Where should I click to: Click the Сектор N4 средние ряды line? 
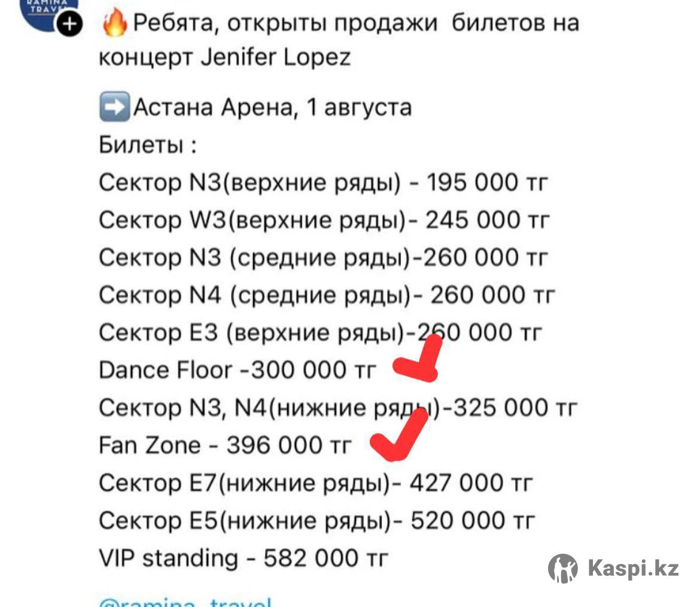(327, 295)
